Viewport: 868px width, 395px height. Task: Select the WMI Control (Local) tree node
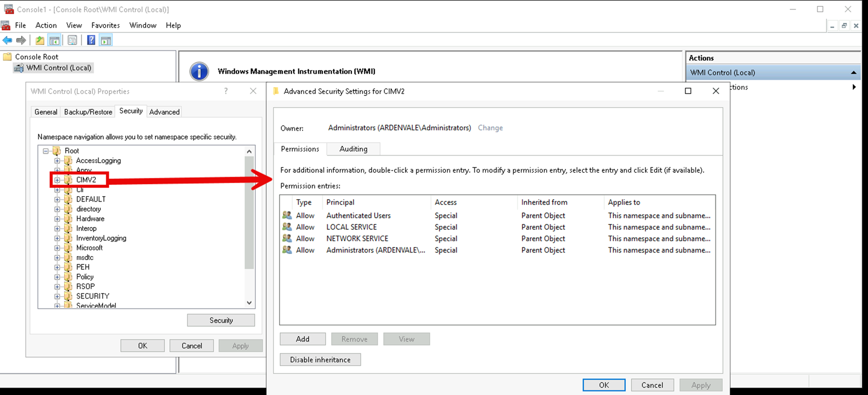[x=59, y=68]
